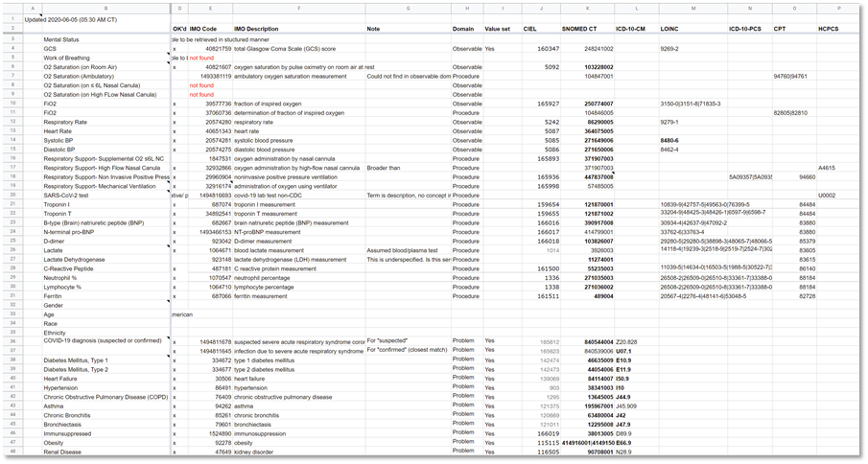Viewport: 868px width, 464px height.
Task: Select the 'HCPCS' header cell
Action: pos(830,30)
